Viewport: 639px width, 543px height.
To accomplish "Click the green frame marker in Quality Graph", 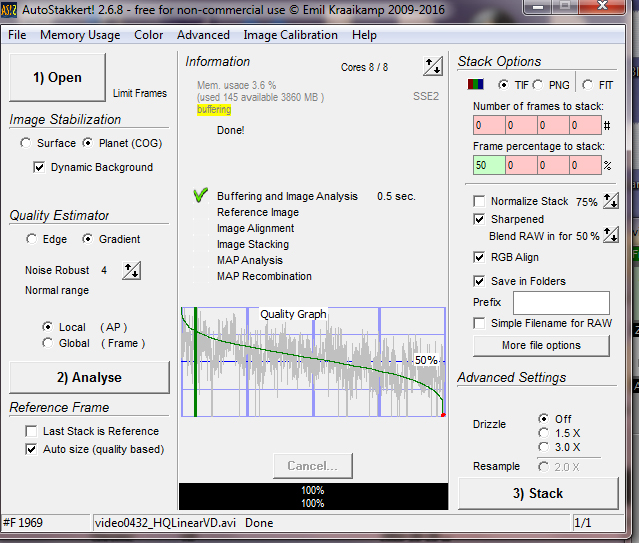I will (196, 362).
